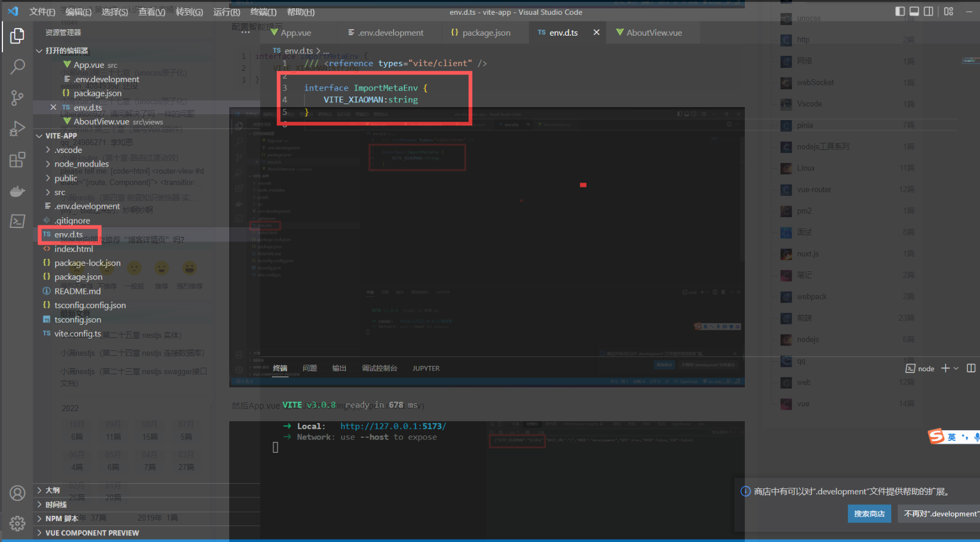Open the Docker view in activity bar

tap(17, 191)
